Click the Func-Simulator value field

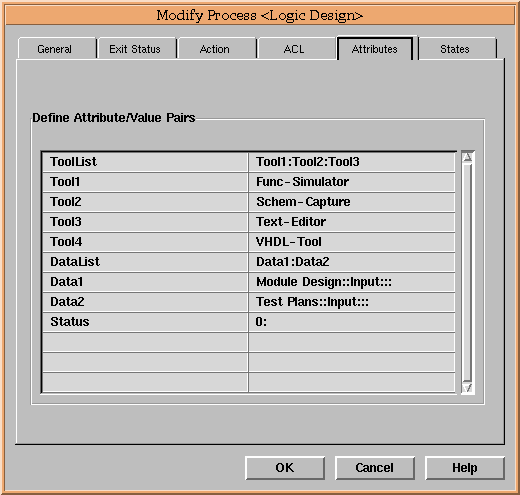click(x=352, y=182)
